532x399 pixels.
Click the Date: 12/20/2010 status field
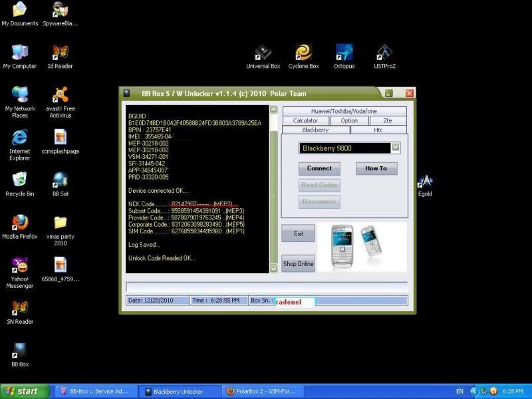coord(158,301)
